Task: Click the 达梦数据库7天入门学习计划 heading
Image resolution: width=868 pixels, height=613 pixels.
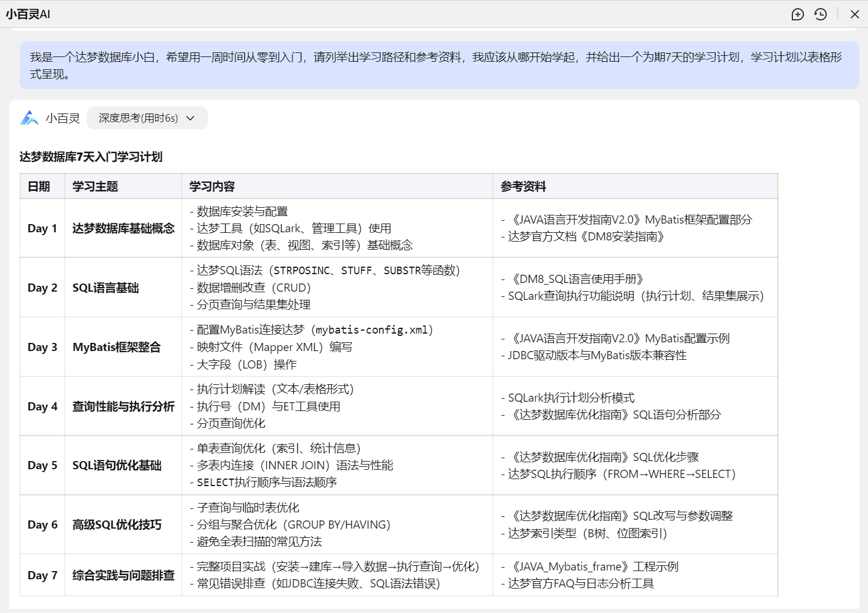Action: point(90,157)
